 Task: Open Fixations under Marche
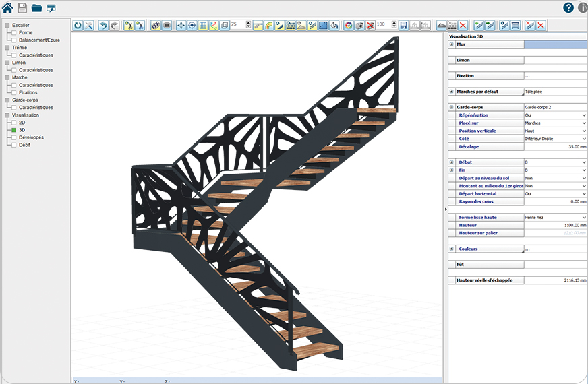[28, 92]
